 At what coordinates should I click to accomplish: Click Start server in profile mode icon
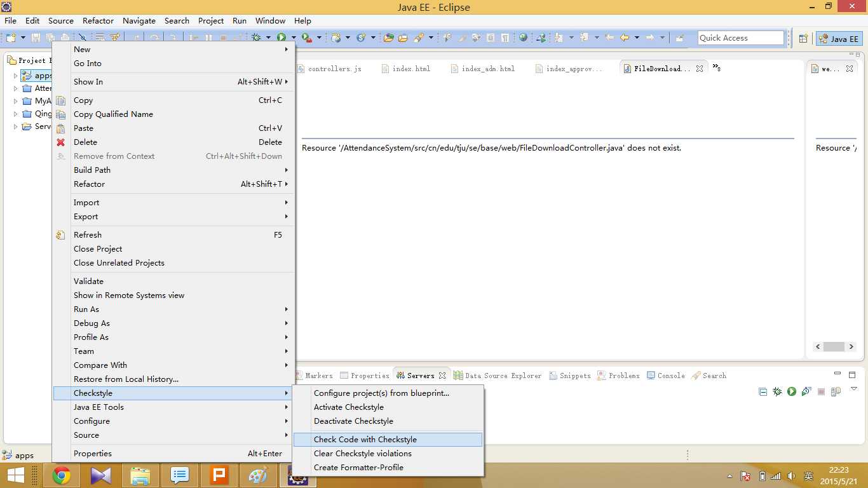click(806, 392)
